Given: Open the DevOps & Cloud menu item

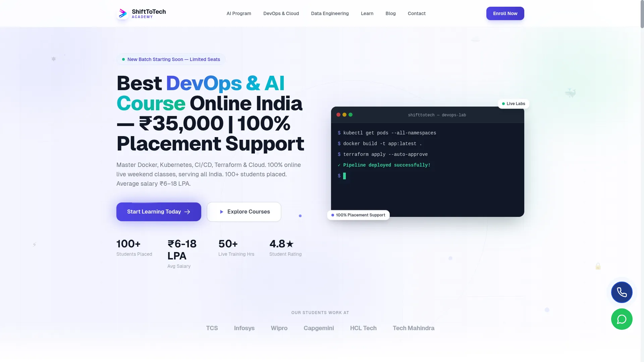Looking at the screenshot, I should pos(281,13).
